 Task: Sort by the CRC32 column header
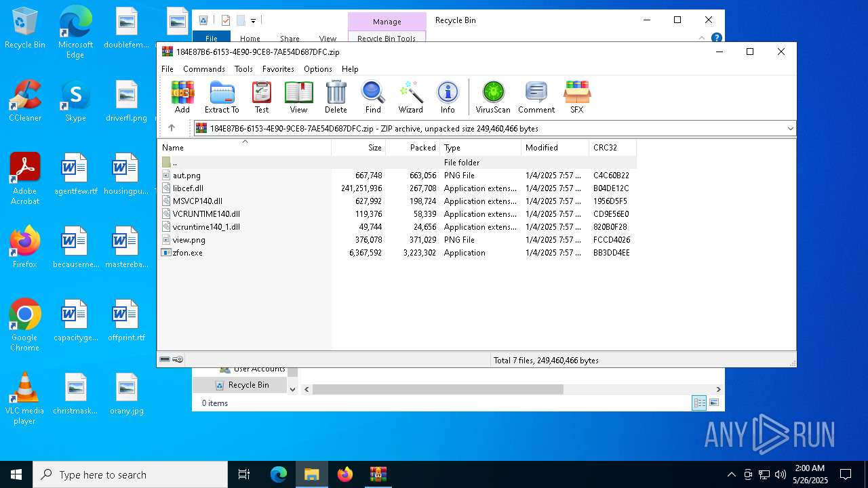click(x=613, y=148)
